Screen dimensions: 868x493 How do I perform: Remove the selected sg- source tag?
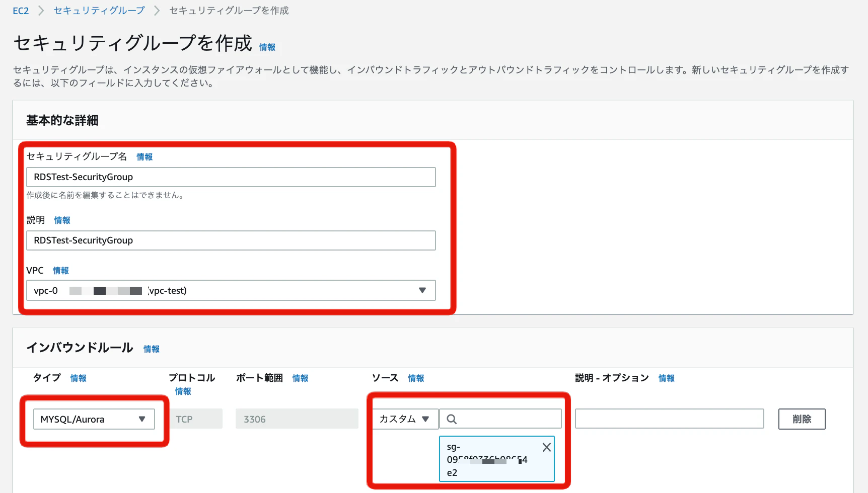547,447
